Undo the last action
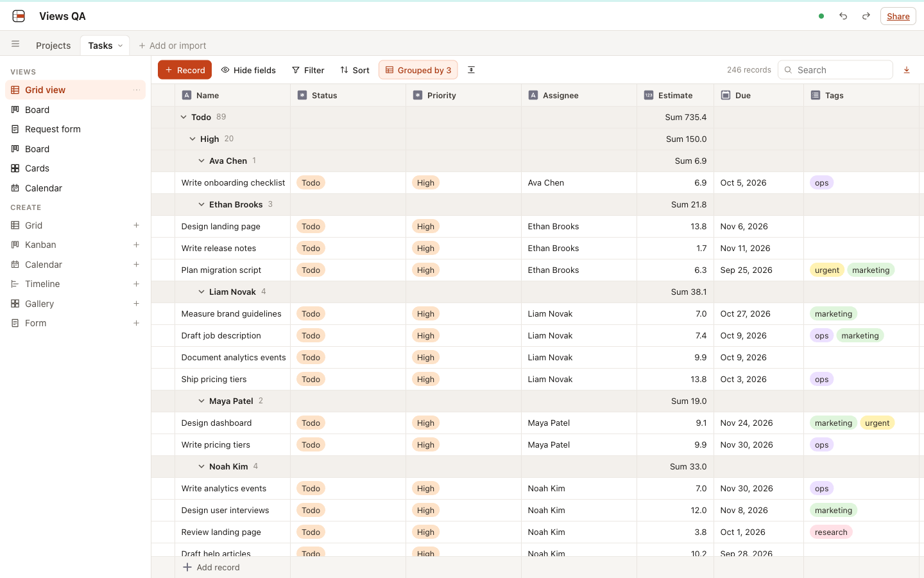924x578 pixels. pos(843,16)
